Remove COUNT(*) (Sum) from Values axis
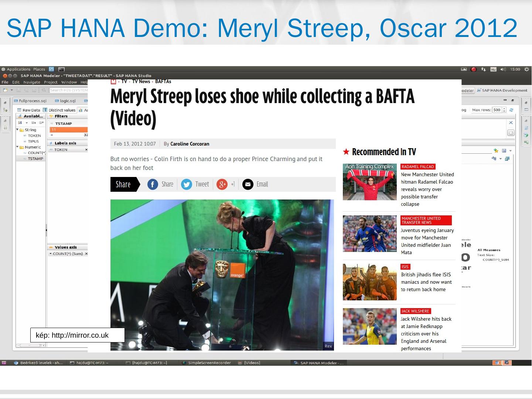The height and width of the screenshot is (399, 532). pos(86,254)
